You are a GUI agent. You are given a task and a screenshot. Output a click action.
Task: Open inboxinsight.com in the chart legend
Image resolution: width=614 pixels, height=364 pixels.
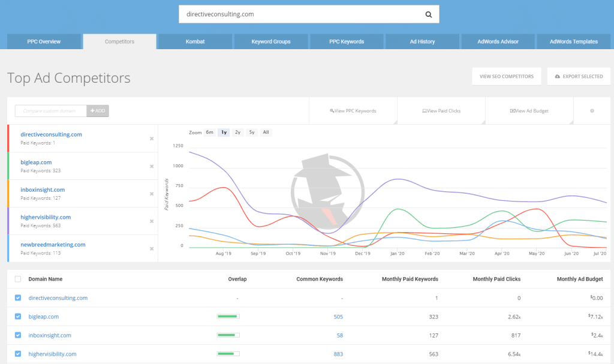(43, 189)
